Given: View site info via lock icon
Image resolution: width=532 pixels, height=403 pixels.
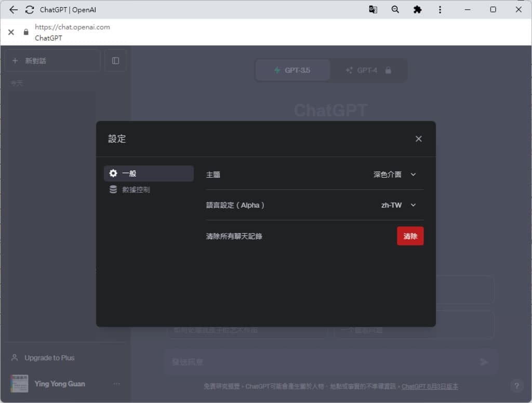Looking at the screenshot, I should pyautogui.click(x=26, y=32).
